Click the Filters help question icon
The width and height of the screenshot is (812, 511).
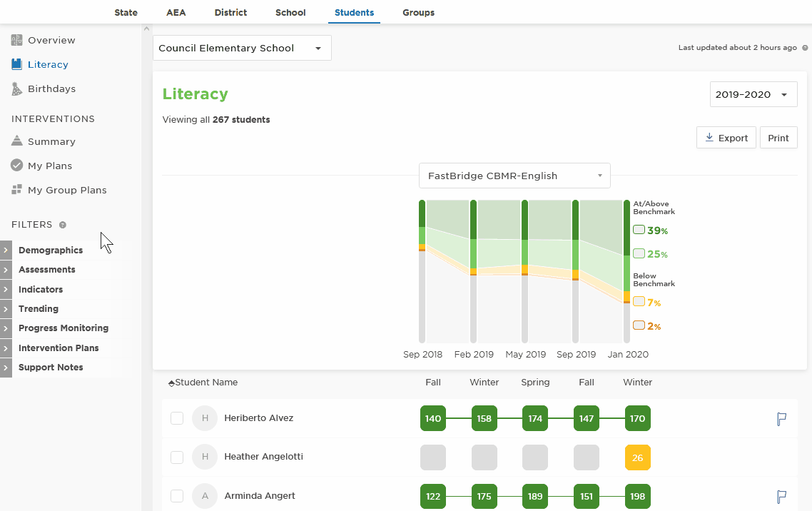tap(63, 225)
